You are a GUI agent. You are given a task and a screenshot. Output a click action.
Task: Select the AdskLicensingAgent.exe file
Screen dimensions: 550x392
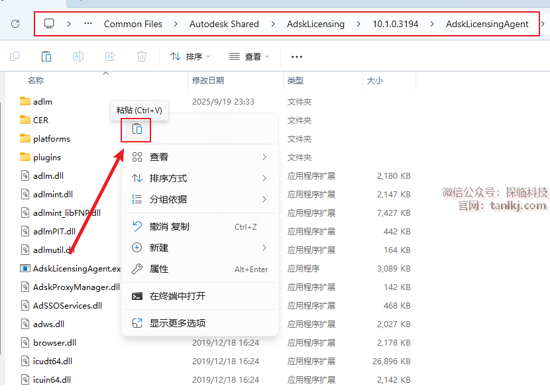[x=76, y=269]
